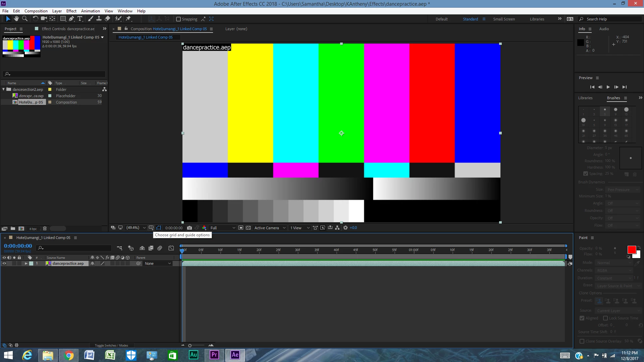This screenshot has height=362, width=644.
Task: Select the Puppet Pin tool
Action: point(128,19)
